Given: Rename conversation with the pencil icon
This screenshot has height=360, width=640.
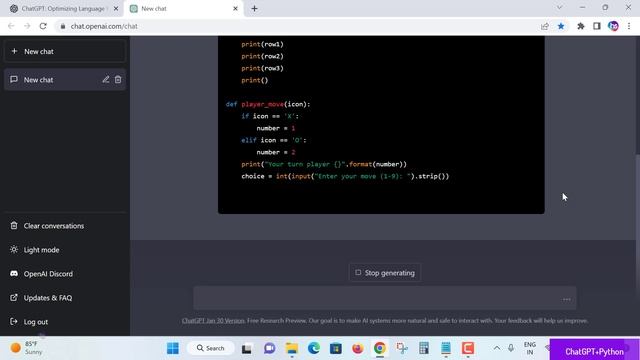Looking at the screenshot, I should (106, 80).
